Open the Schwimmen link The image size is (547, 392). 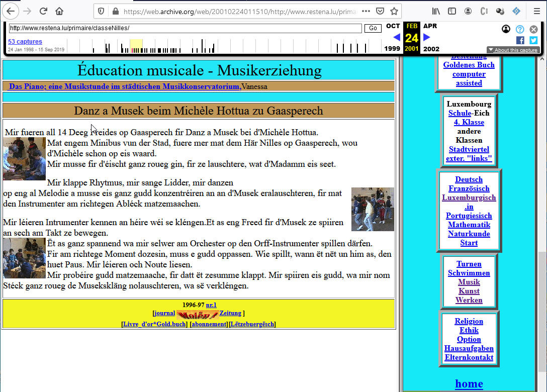[469, 273]
